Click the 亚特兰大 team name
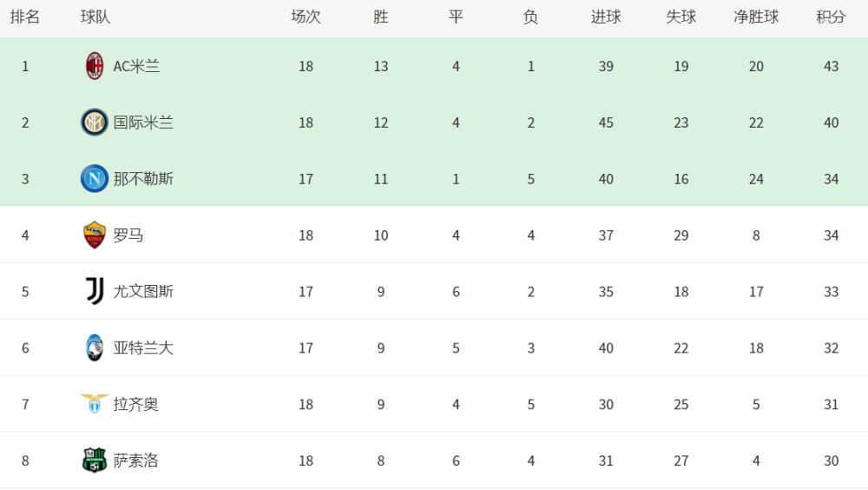The height and width of the screenshot is (490, 868). (x=143, y=348)
